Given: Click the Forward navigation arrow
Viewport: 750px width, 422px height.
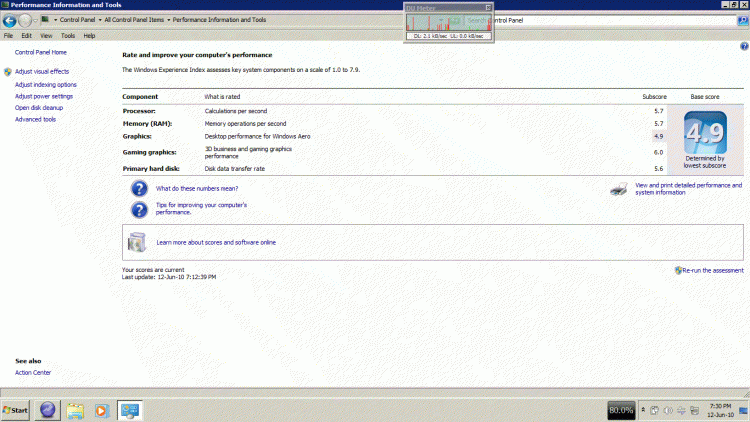Looking at the screenshot, I should (x=25, y=21).
